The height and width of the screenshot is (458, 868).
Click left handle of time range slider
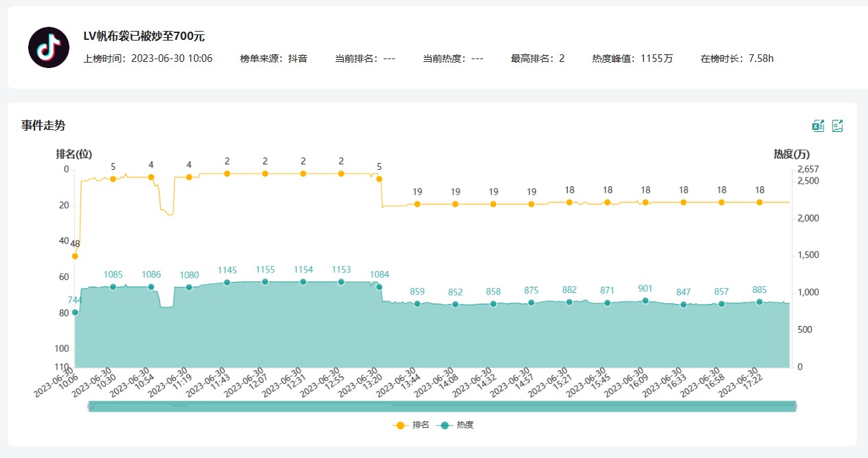pyautogui.click(x=89, y=406)
